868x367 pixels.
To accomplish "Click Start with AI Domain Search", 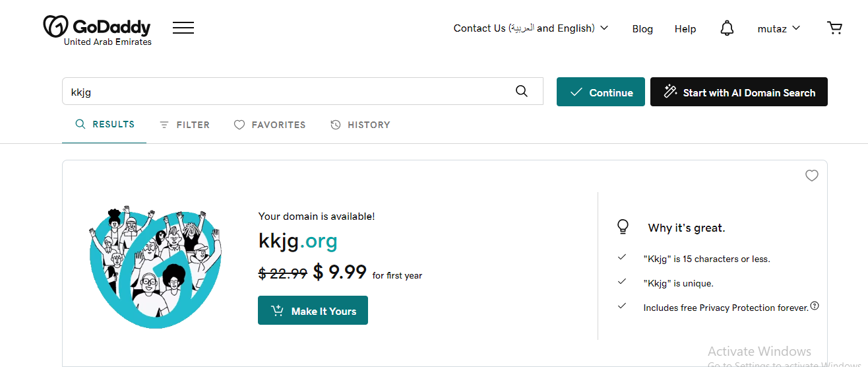I will [739, 92].
